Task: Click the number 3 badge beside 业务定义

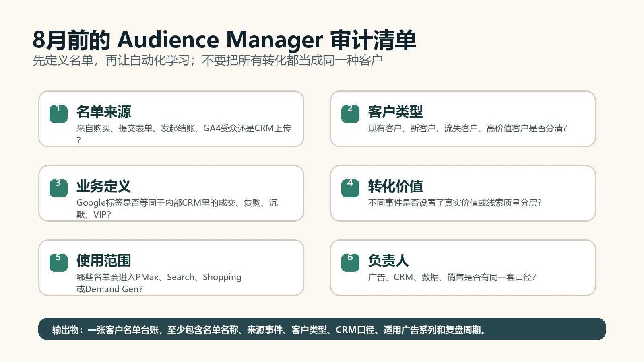Action: click(58, 188)
